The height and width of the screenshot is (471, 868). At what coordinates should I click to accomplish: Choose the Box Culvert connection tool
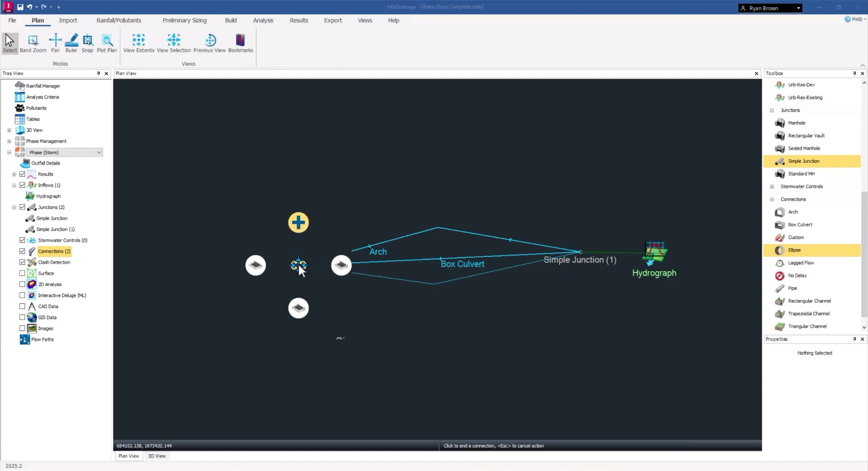tap(800, 225)
